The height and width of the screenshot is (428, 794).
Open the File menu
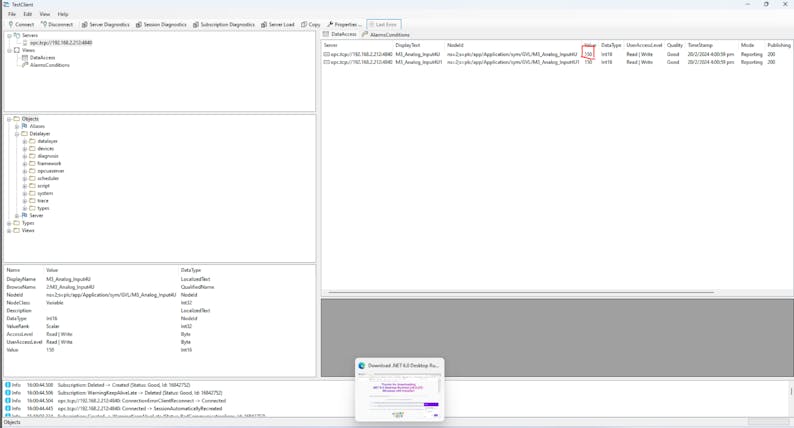coord(13,14)
